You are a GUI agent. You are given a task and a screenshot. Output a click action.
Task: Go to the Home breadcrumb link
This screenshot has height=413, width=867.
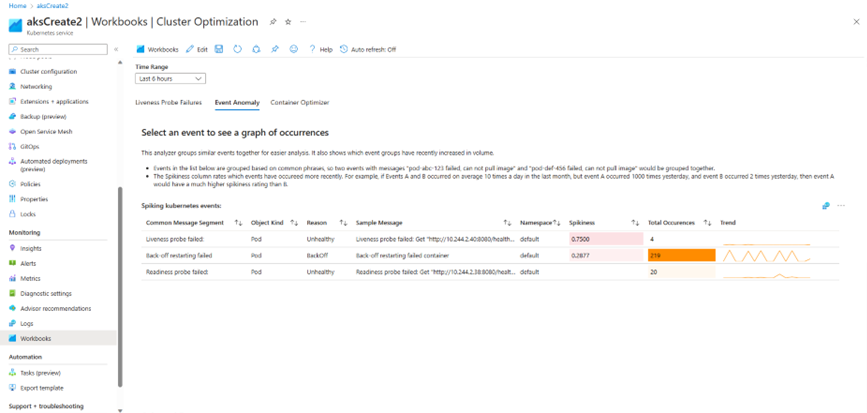[x=17, y=6]
